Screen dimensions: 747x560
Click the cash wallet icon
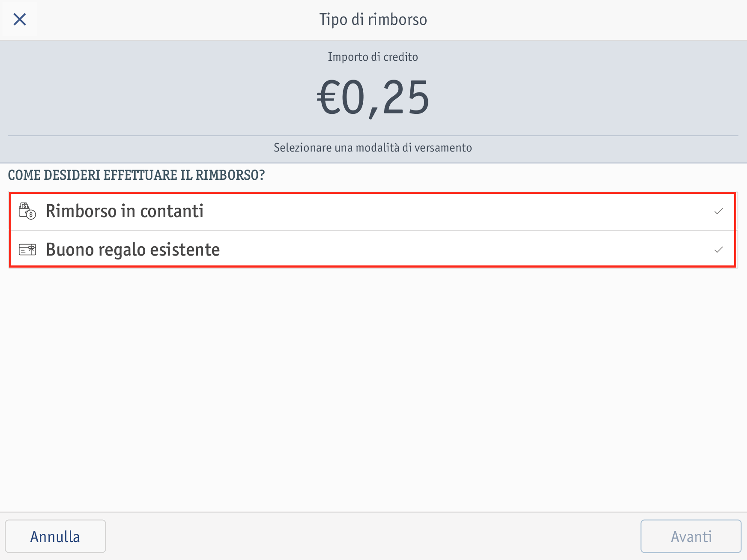tap(27, 211)
